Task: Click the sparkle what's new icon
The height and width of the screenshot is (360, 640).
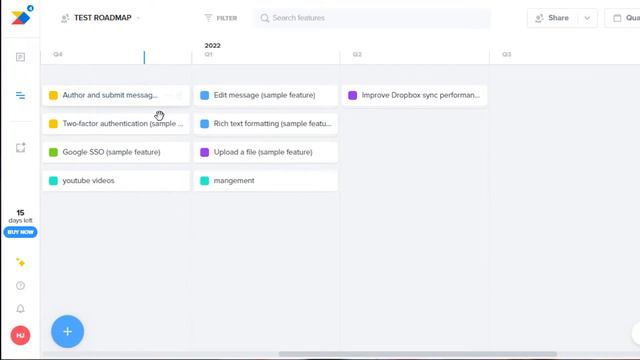Action: pos(20,262)
